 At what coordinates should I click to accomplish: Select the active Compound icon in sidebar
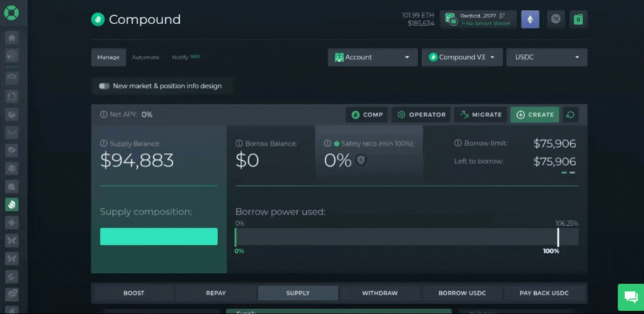pos(12,204)
